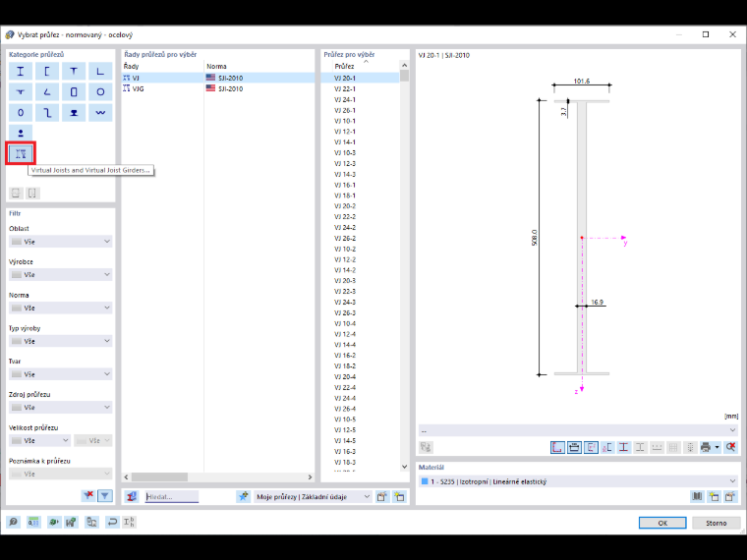Open the first Velikost průřezu dropdown
747x560 pixels.
(40, 440)
